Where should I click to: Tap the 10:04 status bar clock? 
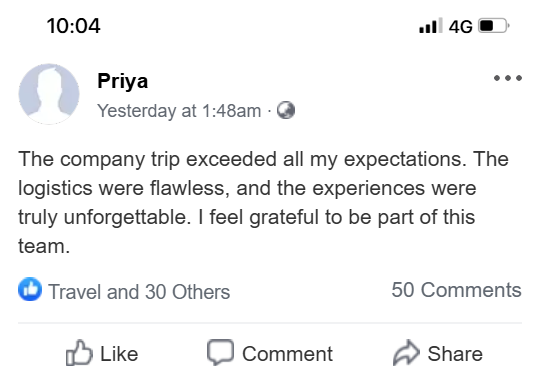73,26
